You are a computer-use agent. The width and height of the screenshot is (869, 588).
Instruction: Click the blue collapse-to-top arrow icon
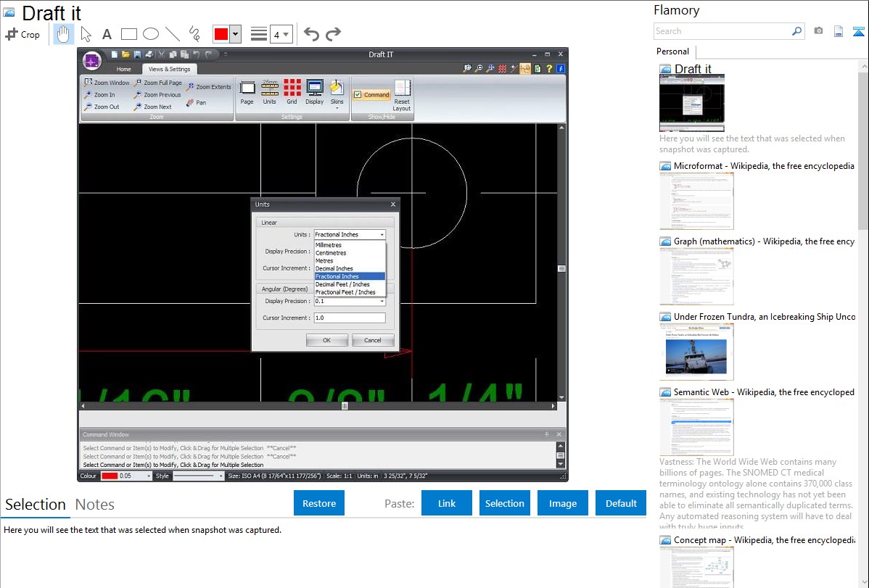858,31
